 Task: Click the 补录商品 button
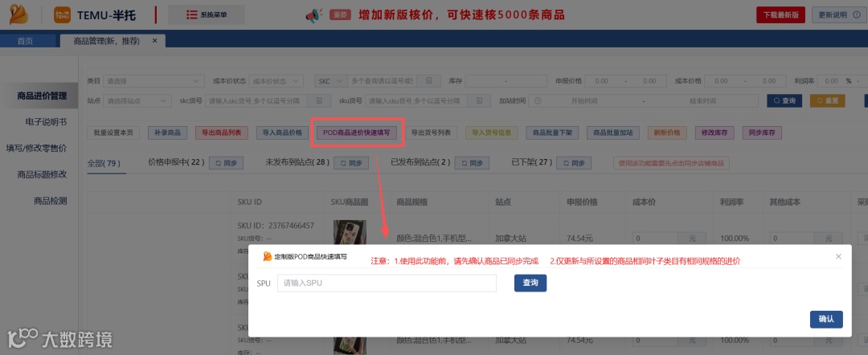[x=167, y=133]
